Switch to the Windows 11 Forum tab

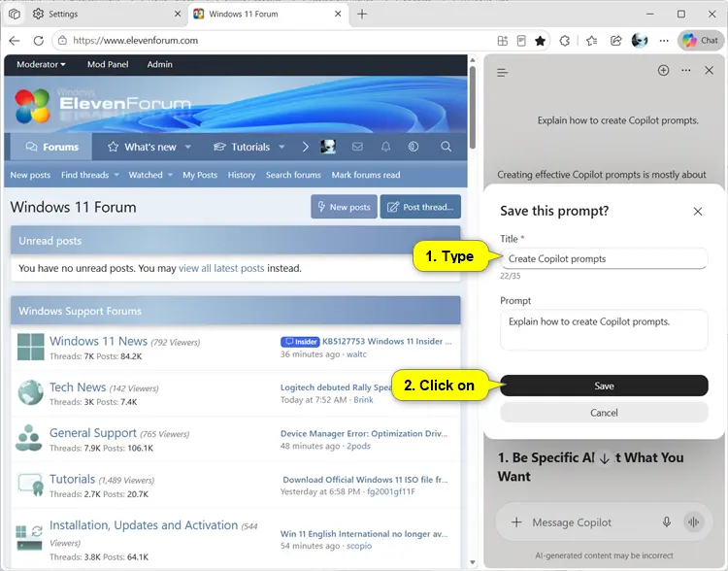click(268, 14)
